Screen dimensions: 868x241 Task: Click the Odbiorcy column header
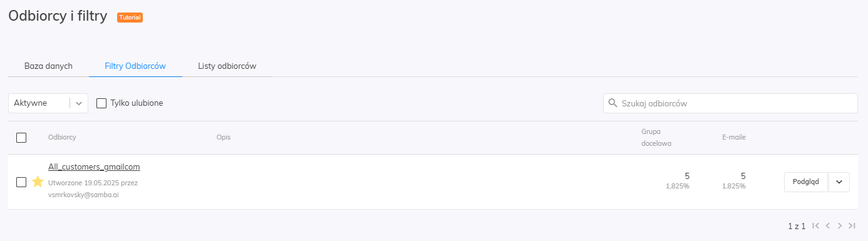[x=62, y=137]
